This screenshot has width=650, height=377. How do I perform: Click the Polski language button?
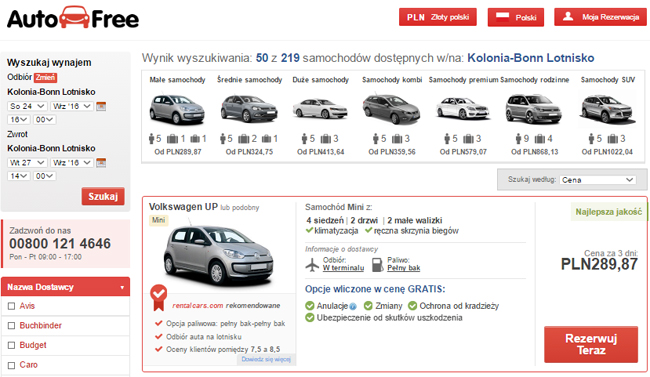[516, 17]
